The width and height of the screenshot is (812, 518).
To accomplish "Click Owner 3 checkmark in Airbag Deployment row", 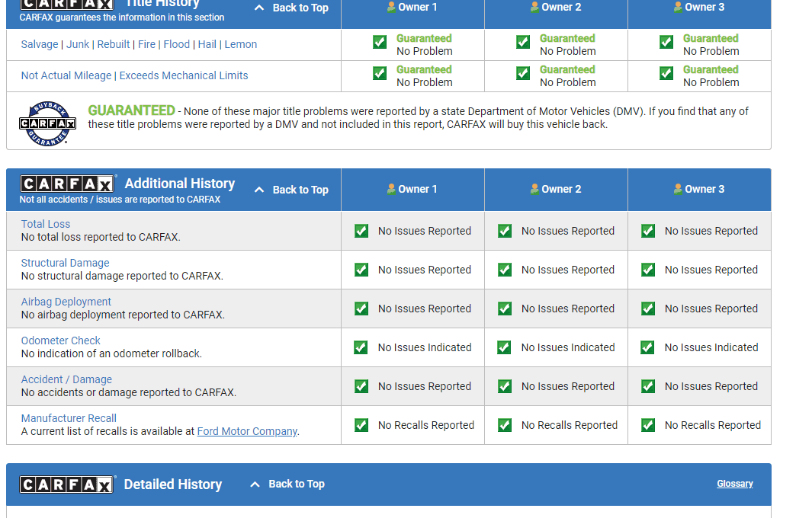I will click(648, 309).
